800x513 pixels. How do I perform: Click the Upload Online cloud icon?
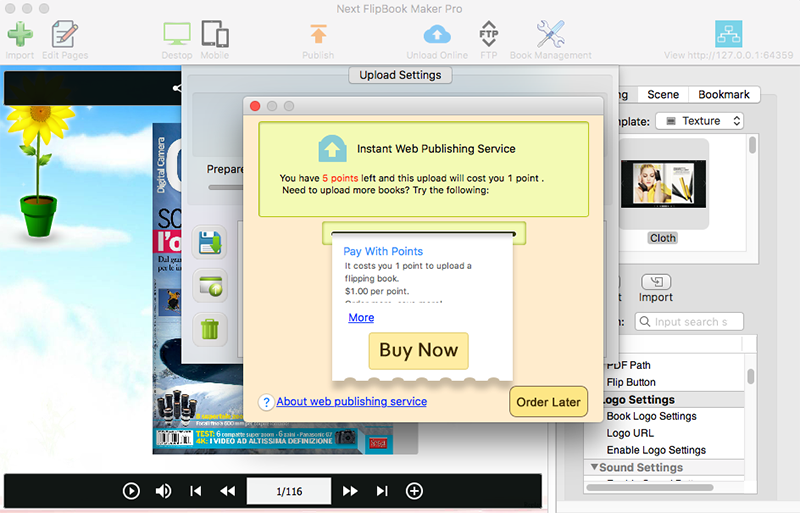click(437, 34)
